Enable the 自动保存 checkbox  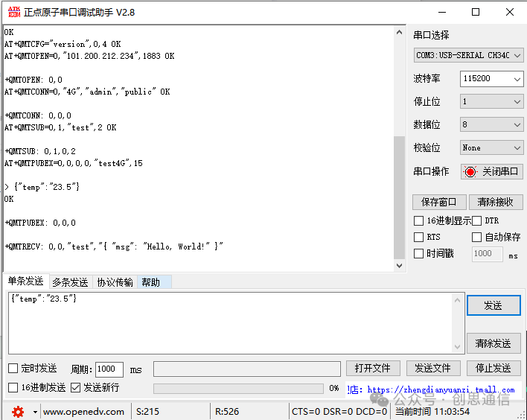pyautogui.click(x=476, y=237)
